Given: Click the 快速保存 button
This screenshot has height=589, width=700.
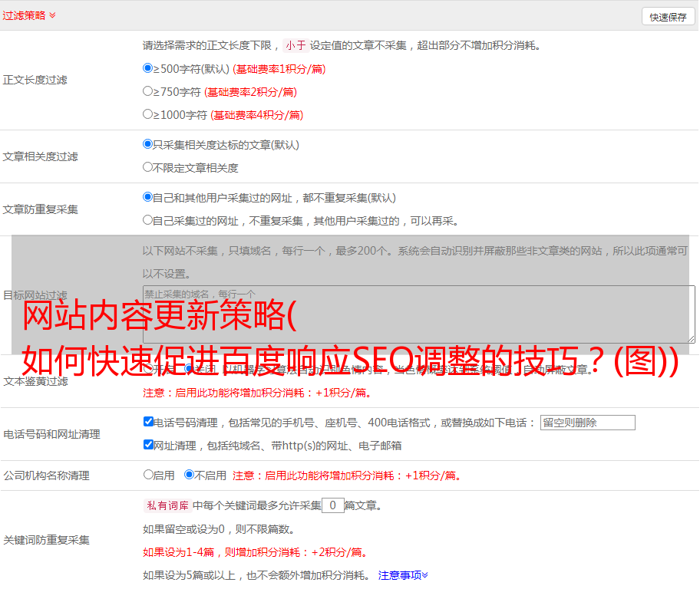Looking at the screenshot, I should click(x=668, y=17).
